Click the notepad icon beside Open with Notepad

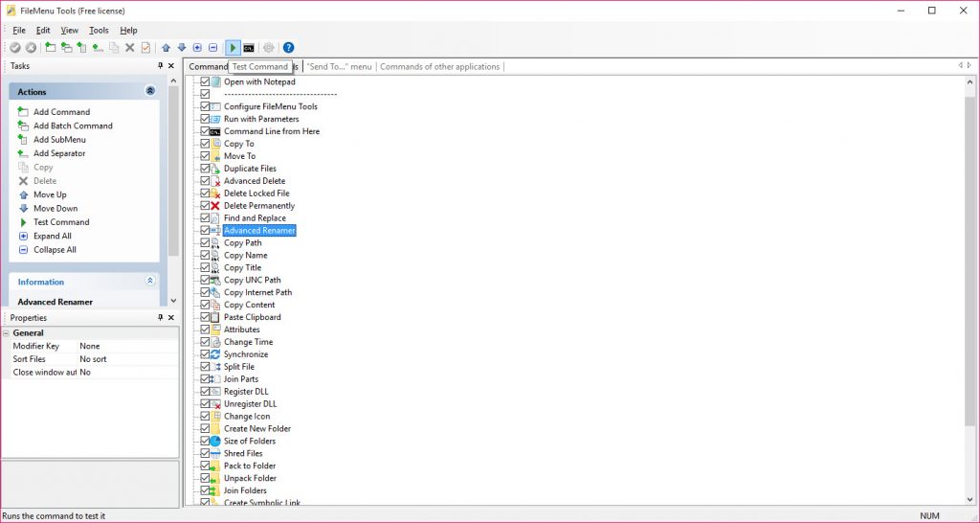(x=215, y=82)
